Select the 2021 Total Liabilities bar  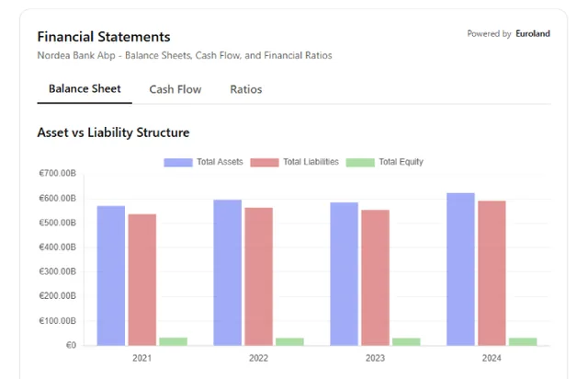(142, 280)
